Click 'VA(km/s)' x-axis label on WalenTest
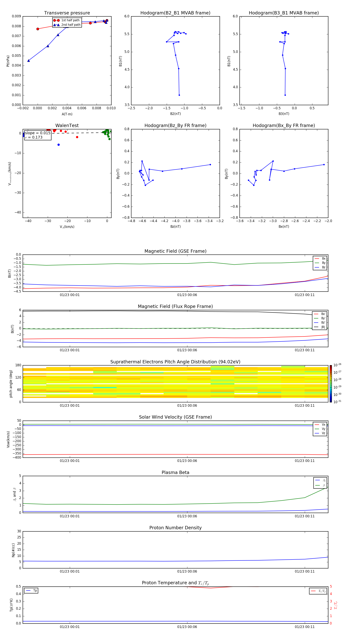Screen dimensions: 351x644 tap(67, 227)
